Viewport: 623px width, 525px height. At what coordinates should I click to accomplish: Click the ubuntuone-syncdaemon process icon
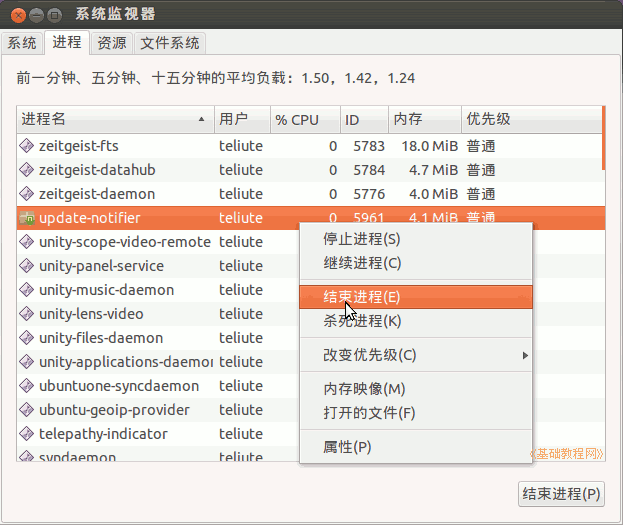27,386
